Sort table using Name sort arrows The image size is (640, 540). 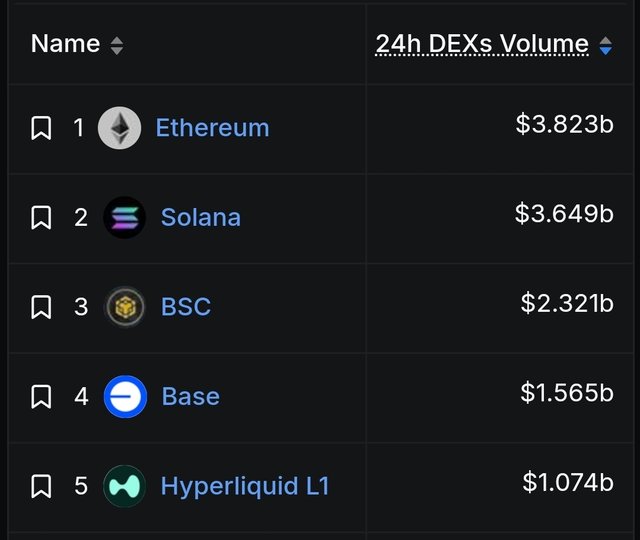click(117, 45)
